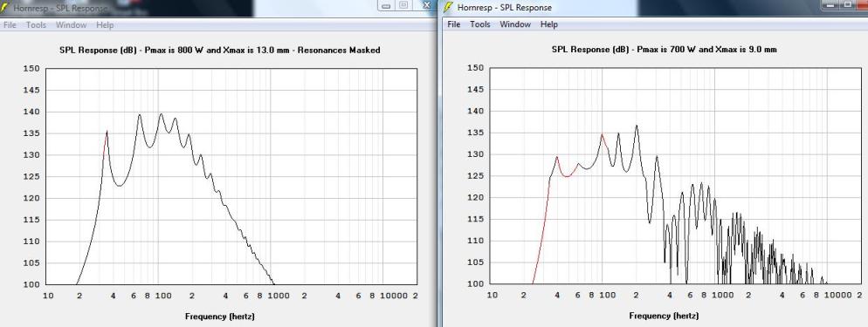Click the SPL response plot area in the right window

coord(675,175)
